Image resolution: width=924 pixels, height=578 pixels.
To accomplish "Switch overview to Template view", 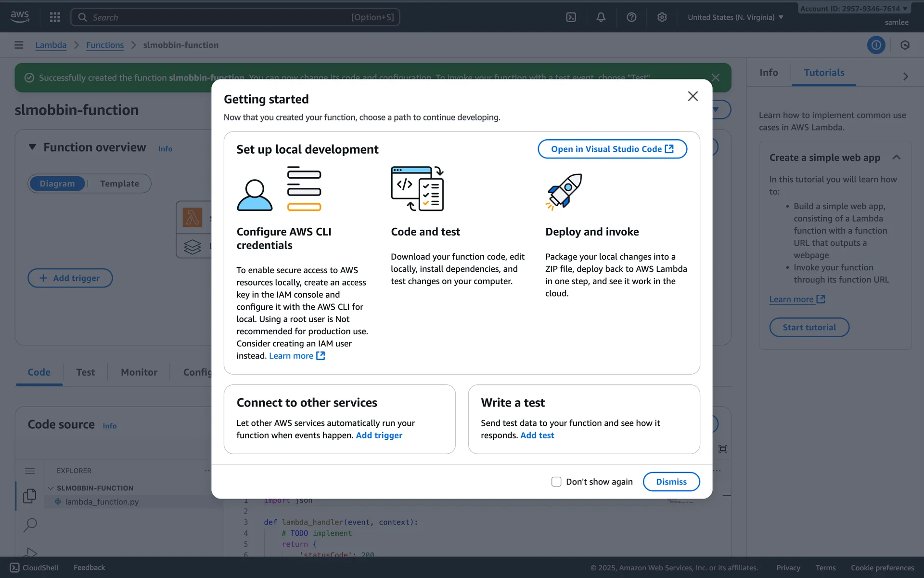I will pyautogui.click(x=119, y=184).
